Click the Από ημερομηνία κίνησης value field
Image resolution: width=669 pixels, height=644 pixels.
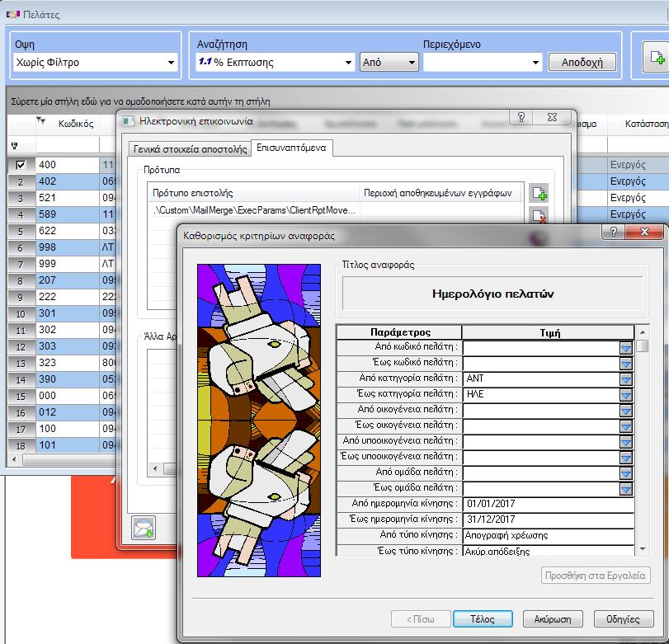tap(548, 504)
